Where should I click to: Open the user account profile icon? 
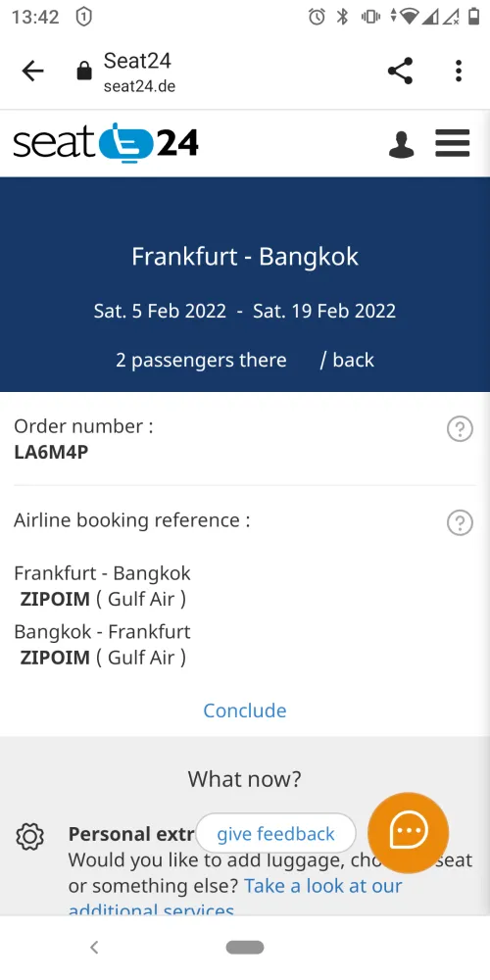point(401,144)
